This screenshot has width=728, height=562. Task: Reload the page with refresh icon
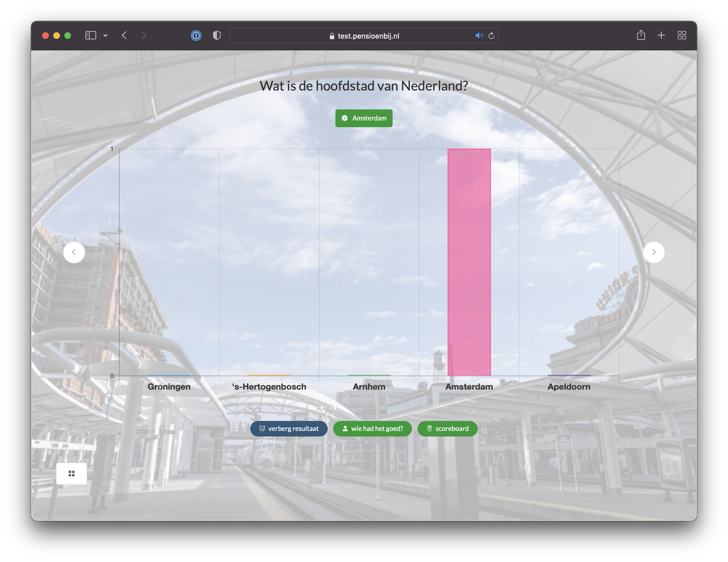[x=491, y=36]
